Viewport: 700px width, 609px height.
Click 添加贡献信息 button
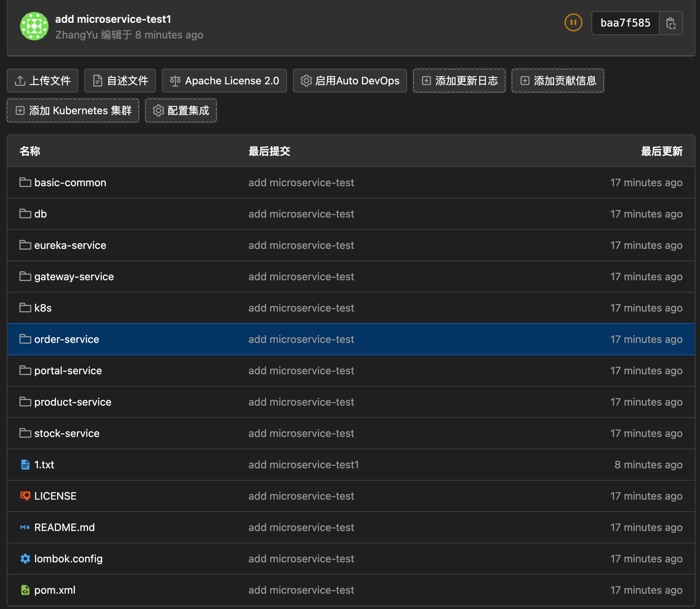(x=558, y=81)
